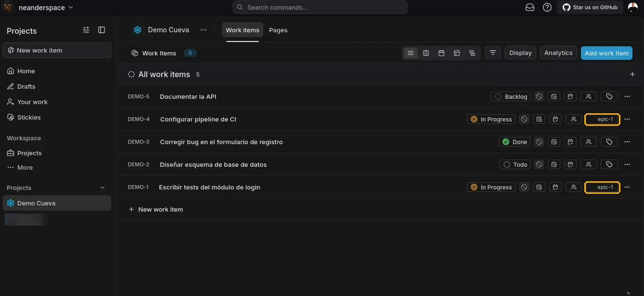Open Your work in sidebar
The image size is (644, 296).
point(57,102)
